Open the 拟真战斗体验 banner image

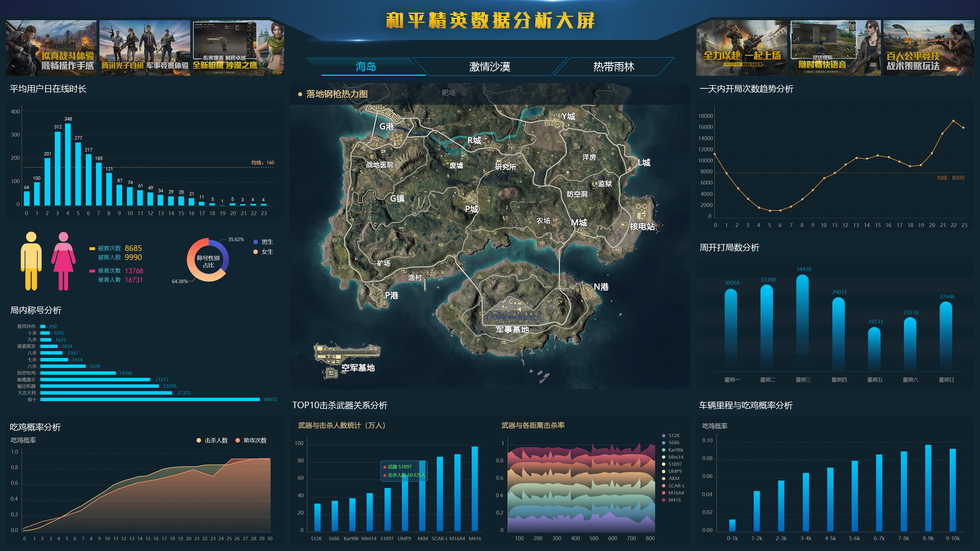pyautogui.click(x=51, y=48)
